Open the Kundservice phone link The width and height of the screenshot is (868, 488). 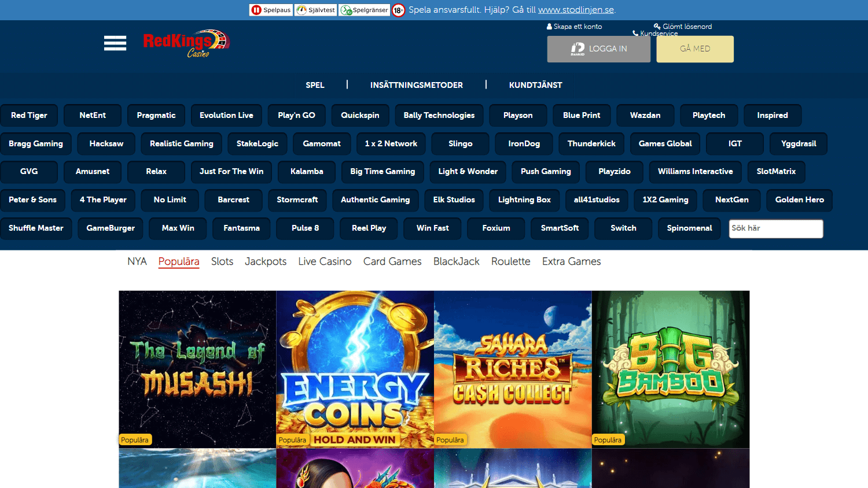tap(655, 34)
